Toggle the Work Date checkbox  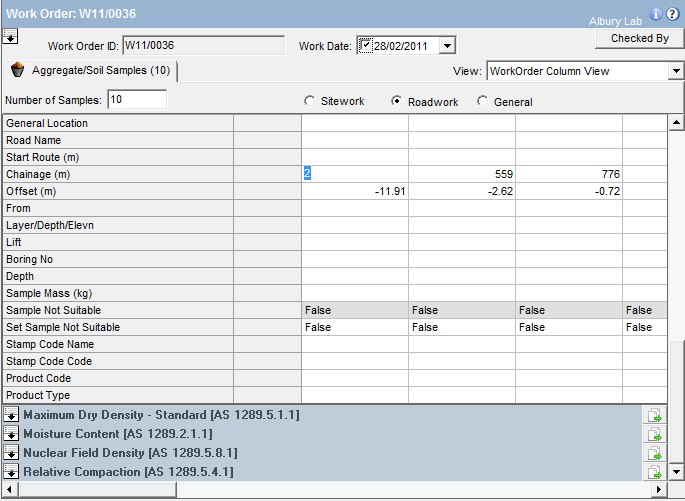(x=365, y=45)
